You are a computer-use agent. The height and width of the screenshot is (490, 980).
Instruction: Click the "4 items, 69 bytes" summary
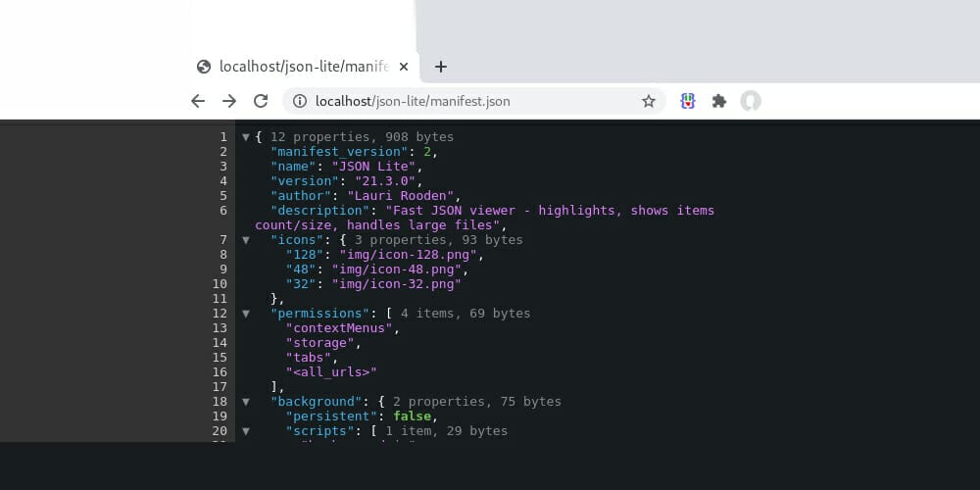pyautogui.click(x=465, y=314)
